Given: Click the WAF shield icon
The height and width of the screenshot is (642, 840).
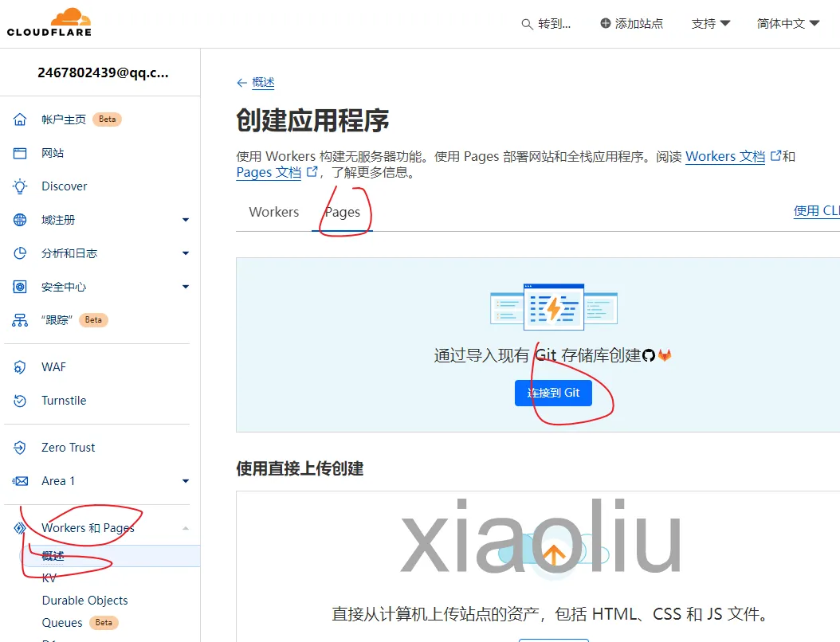Looking at the screenshot, I should 20,367.
